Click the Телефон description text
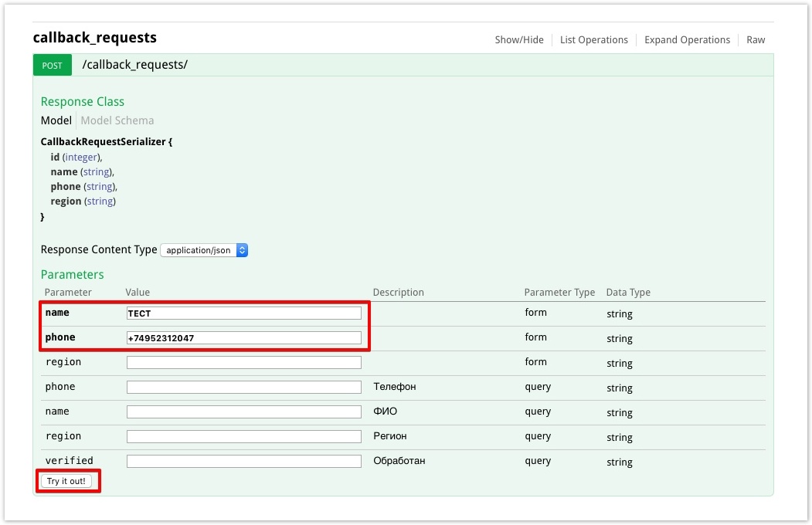This screenshot has width=812, height=525. tap(395, 387)
